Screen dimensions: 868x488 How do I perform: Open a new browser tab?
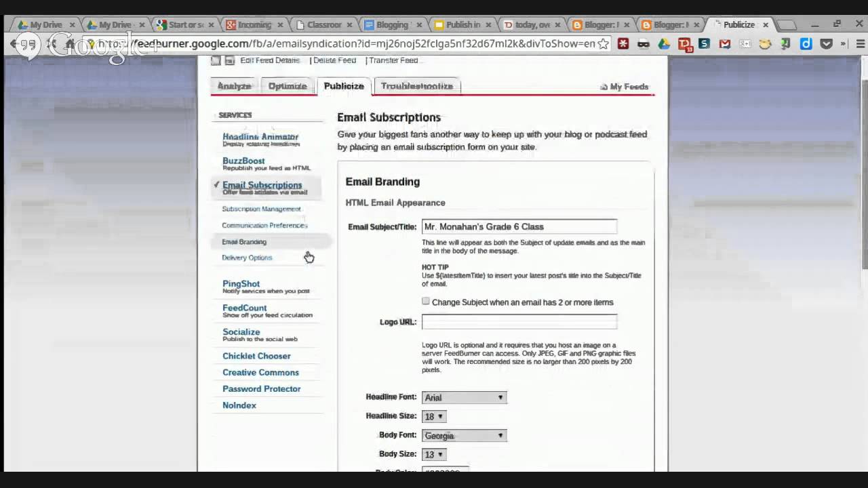(786, 25)
